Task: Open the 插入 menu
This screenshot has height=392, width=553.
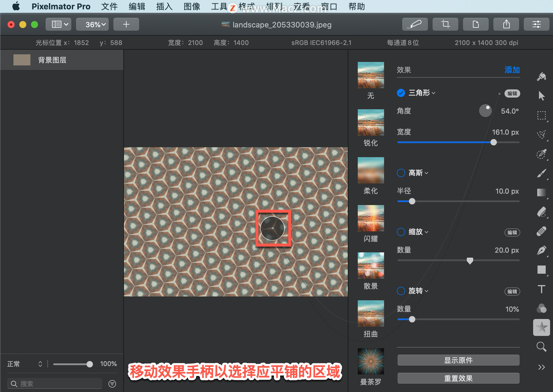Action: (164, 6)
